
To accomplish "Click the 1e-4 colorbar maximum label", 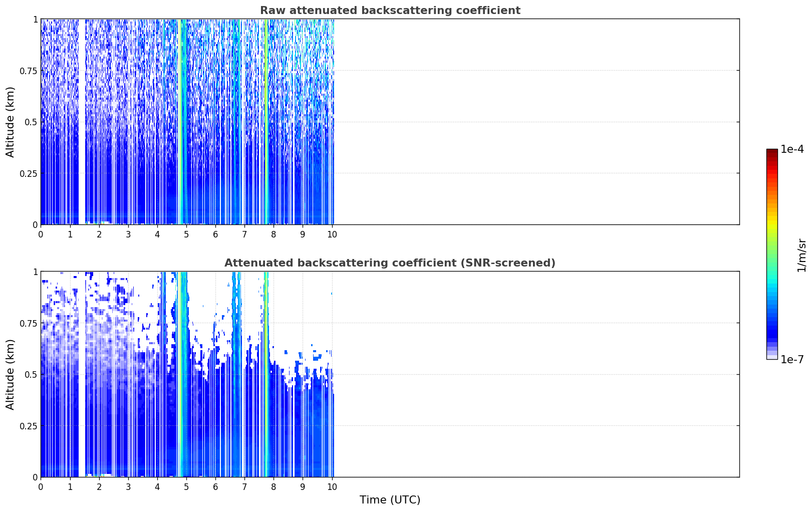I will tap(792, 149).
